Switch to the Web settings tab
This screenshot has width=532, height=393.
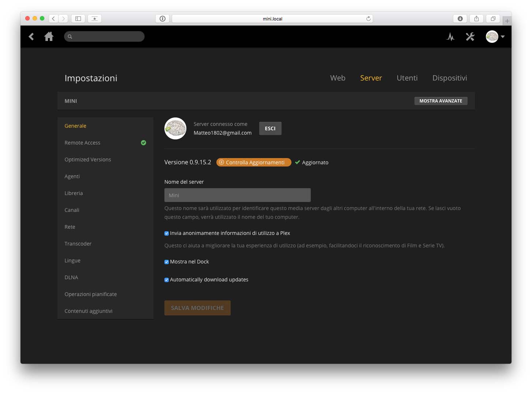(x=338, y=78)
